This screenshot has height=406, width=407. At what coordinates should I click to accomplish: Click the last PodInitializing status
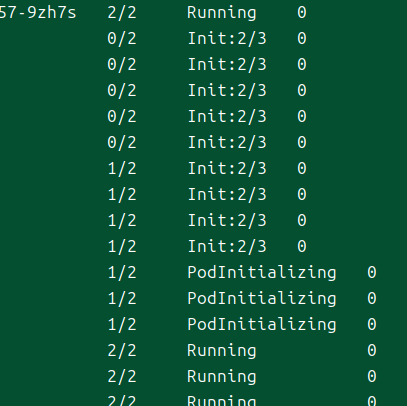point(262,325)
